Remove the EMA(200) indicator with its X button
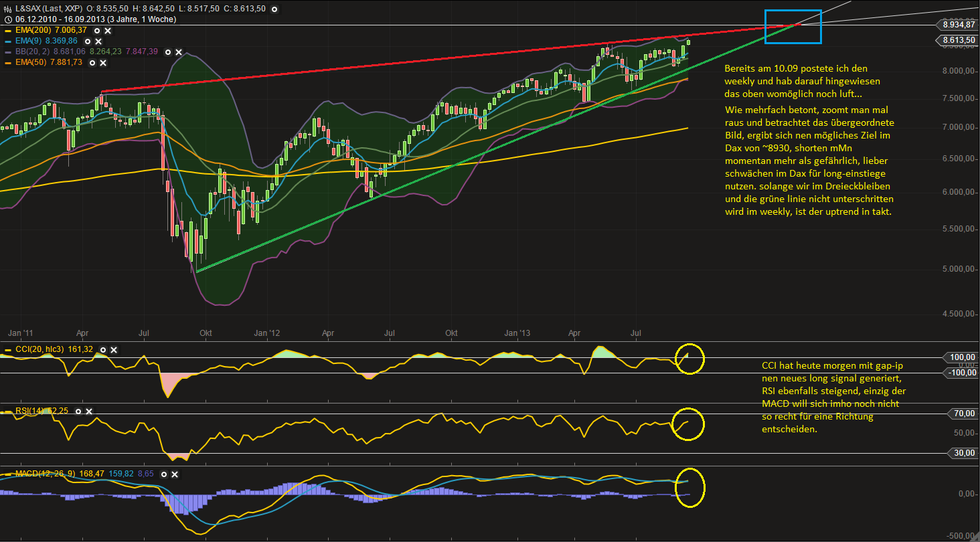The height and width of the screenshot is (542, 980). click(x=107, y=31)
